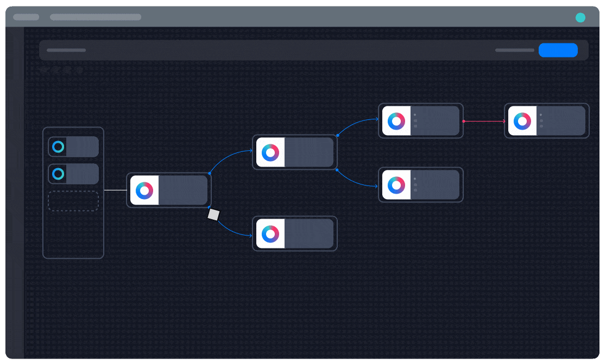606x364 pixels.
Task: Click the blue button in the top toolbar
Action: pos(558,50)
